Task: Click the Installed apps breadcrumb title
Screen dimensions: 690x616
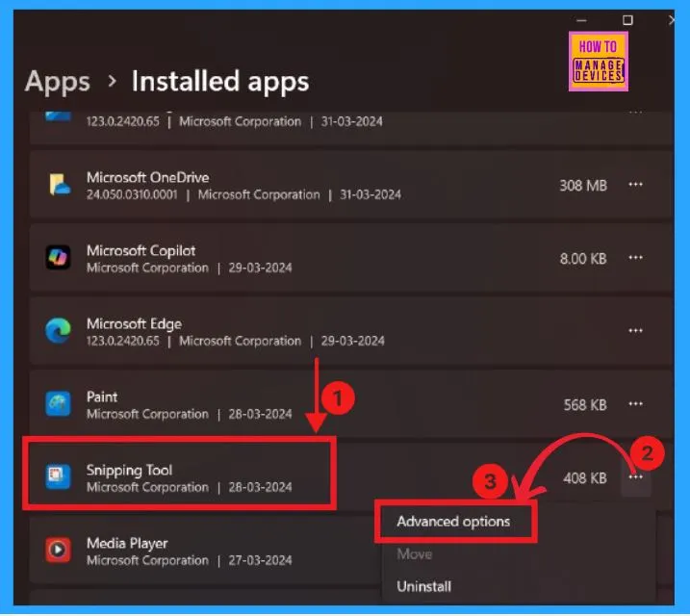Action: [x=220, y=82]
